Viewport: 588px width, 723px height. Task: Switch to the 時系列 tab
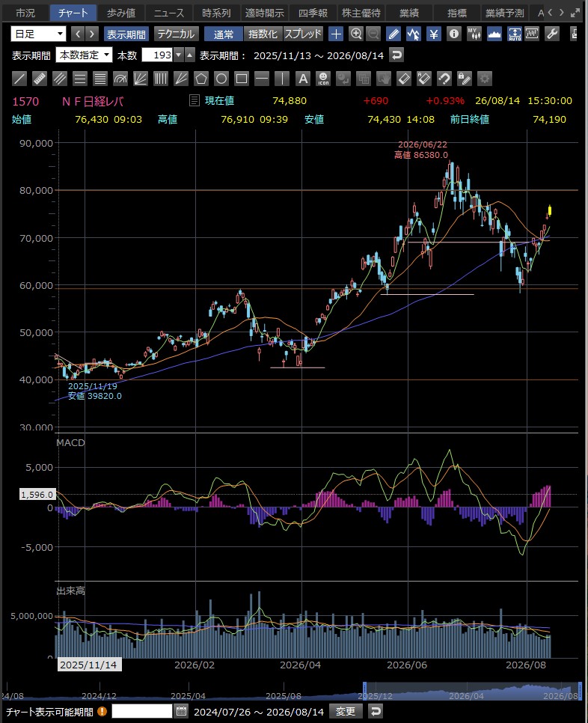pos(217,13)
